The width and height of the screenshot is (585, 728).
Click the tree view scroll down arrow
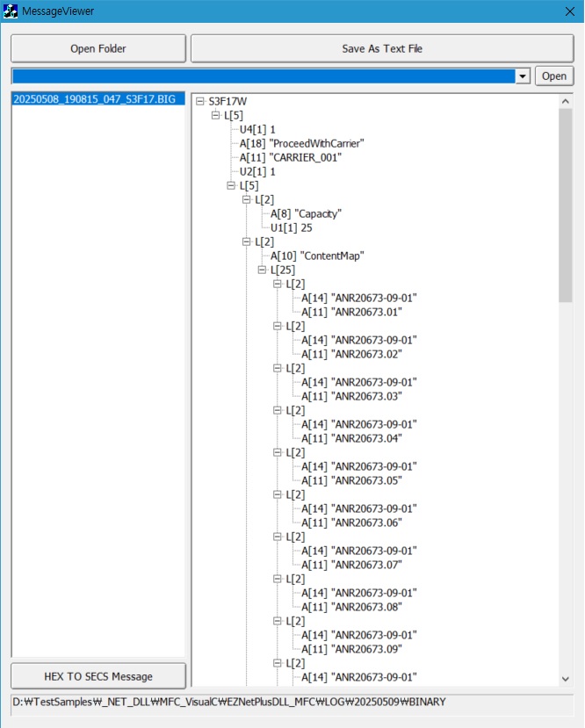tap(565, 679)
